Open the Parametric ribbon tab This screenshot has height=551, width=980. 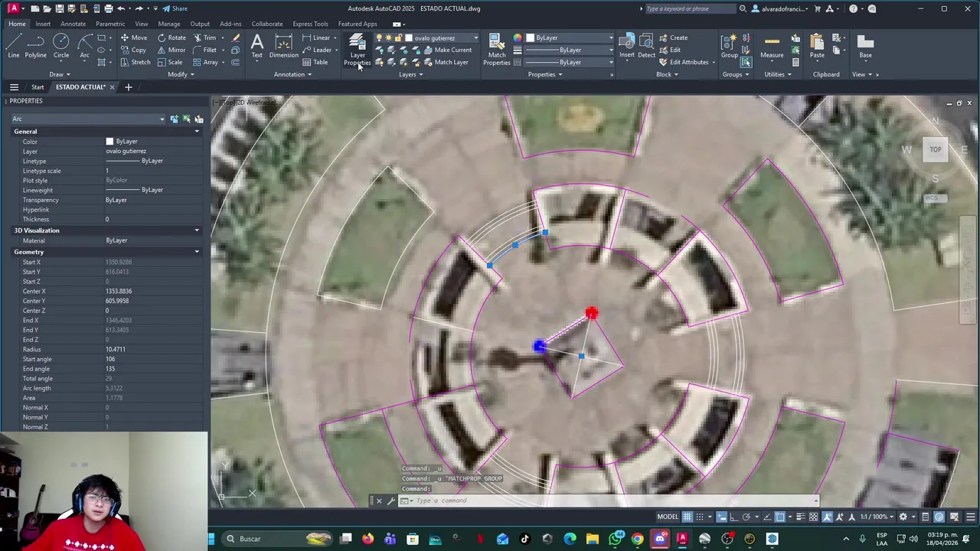[110, 24]
